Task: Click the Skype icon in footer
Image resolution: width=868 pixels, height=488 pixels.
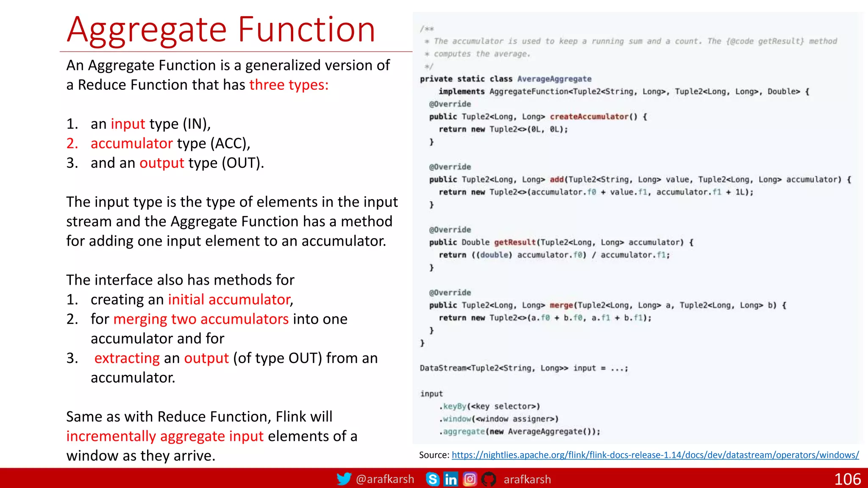Action: pos(432,479)
